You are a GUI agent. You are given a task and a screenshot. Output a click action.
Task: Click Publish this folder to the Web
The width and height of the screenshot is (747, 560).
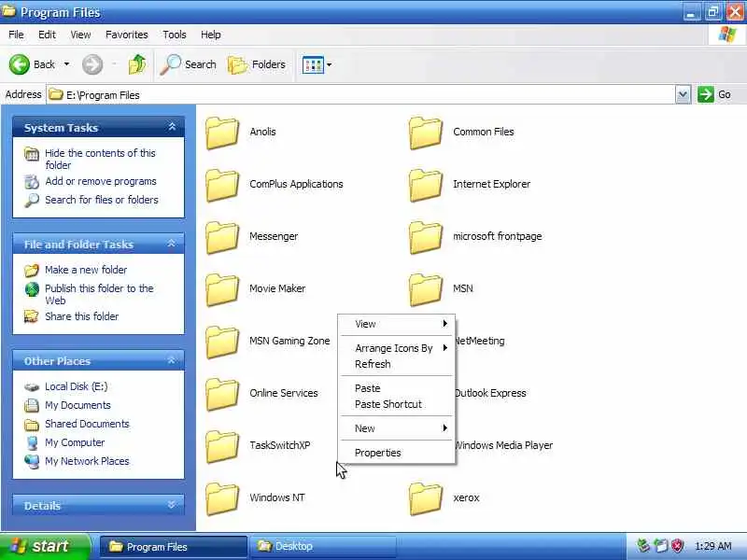coord(99,294)
